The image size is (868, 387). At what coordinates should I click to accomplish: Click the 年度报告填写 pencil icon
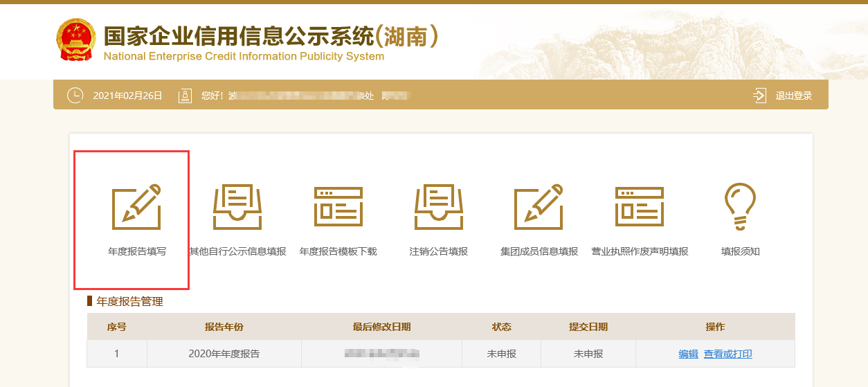136,207
